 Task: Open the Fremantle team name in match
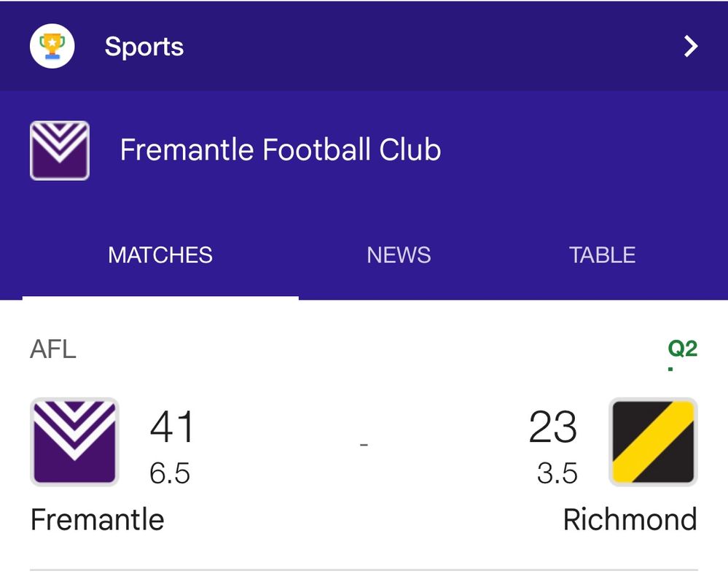coord(97,519)
